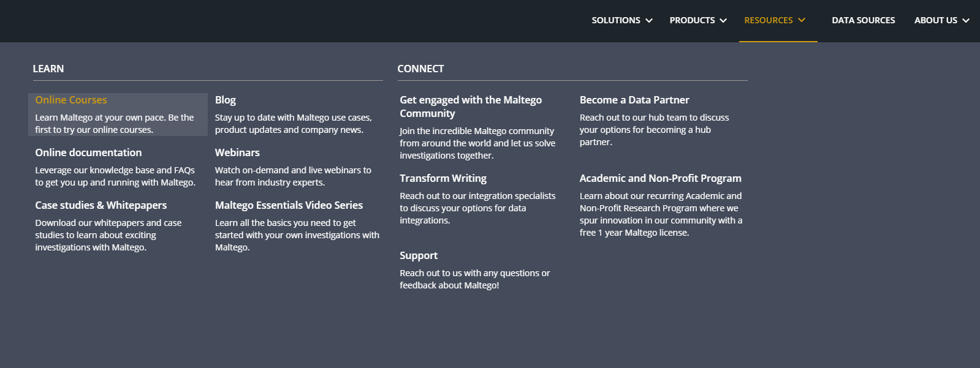This screenshot has width=980, height=368.
Task: Click 'Download our whitepapers and case studies' text
Action: pos(108,235)
